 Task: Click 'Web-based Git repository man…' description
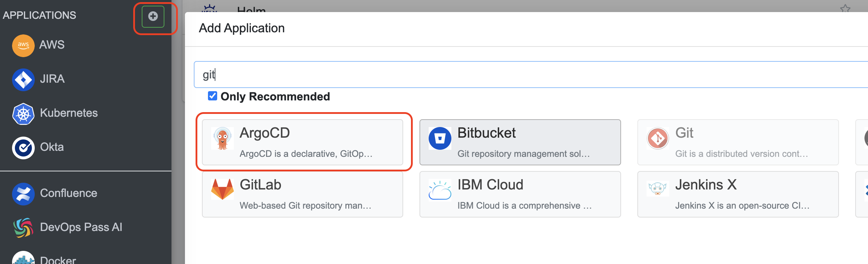click(x=305, y=205)
